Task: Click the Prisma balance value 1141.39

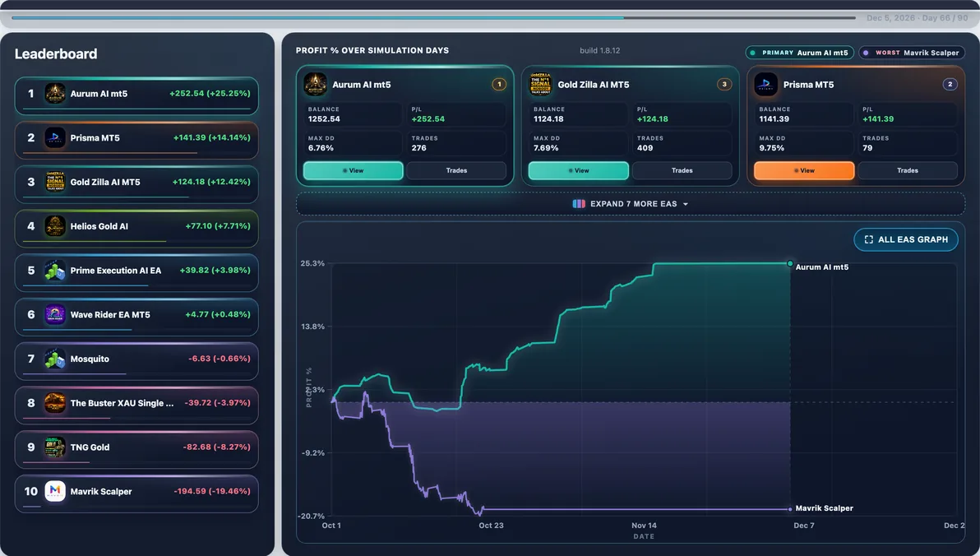Action: coord(774,118)
